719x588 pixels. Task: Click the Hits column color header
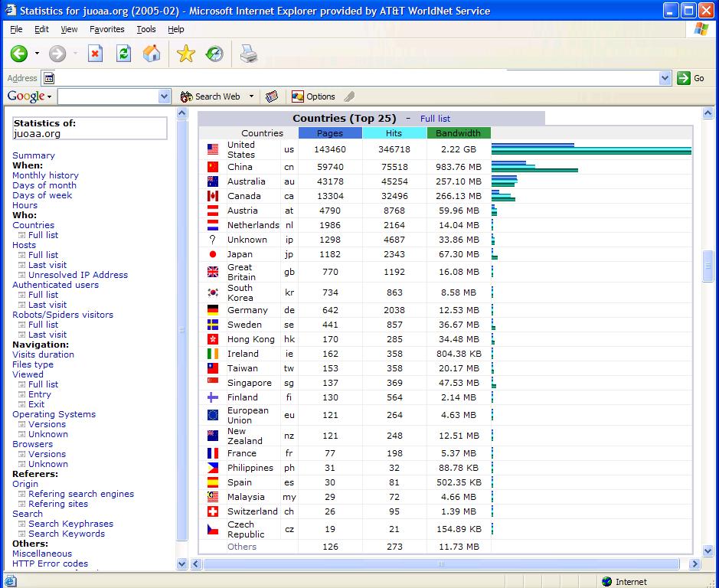394,133
